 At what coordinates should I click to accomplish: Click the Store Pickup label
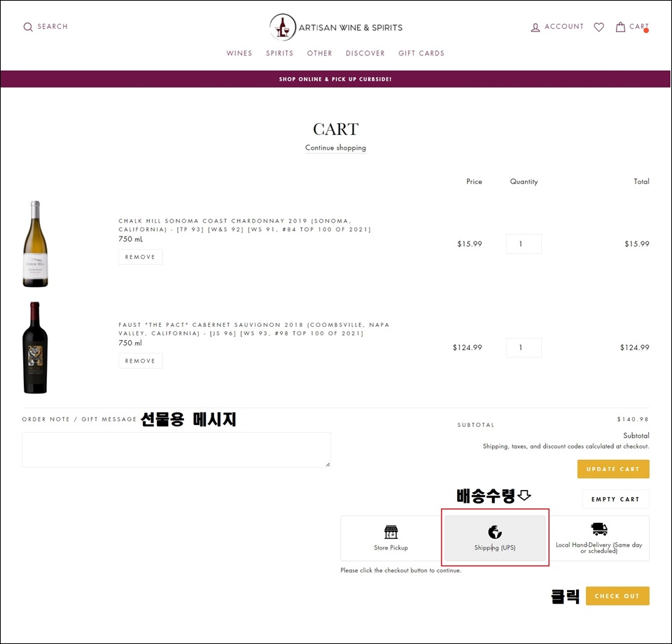point(391,547)
